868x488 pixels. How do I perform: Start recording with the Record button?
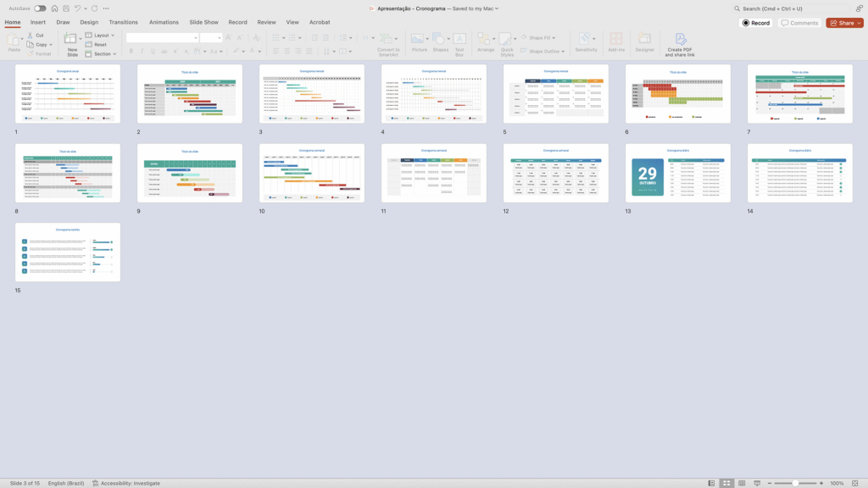[755, 23]
